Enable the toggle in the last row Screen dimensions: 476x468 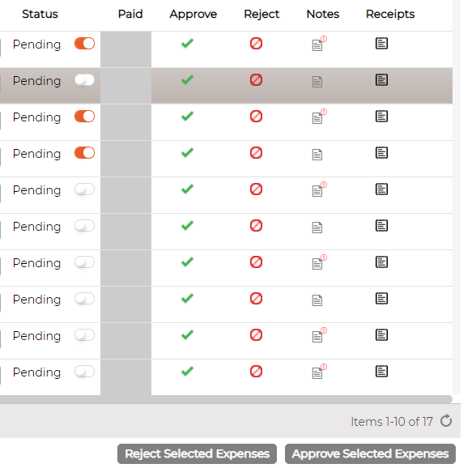pos(85,372)
